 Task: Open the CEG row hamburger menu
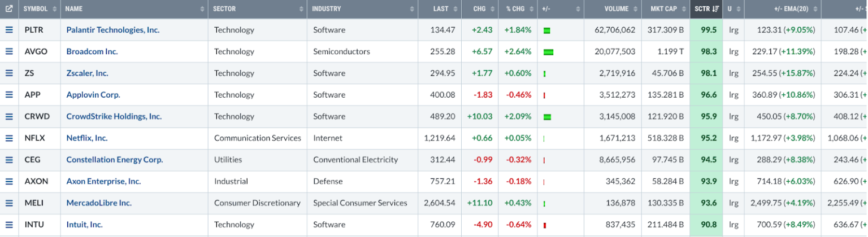(9, 160)
